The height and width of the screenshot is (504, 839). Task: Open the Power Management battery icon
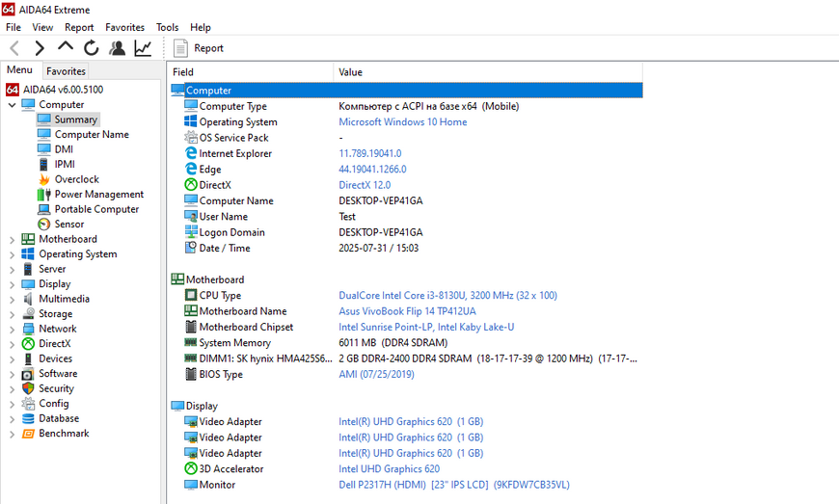click(43, 194)
